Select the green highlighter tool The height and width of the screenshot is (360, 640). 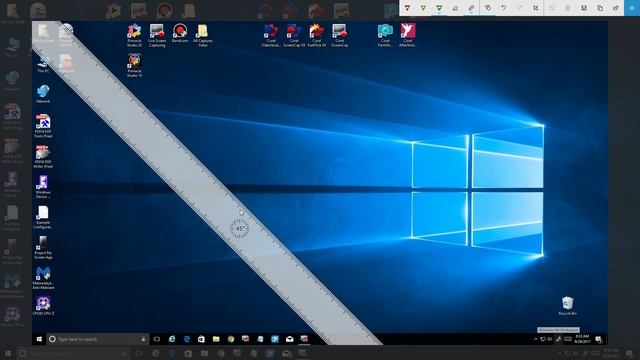pos(439,8)
